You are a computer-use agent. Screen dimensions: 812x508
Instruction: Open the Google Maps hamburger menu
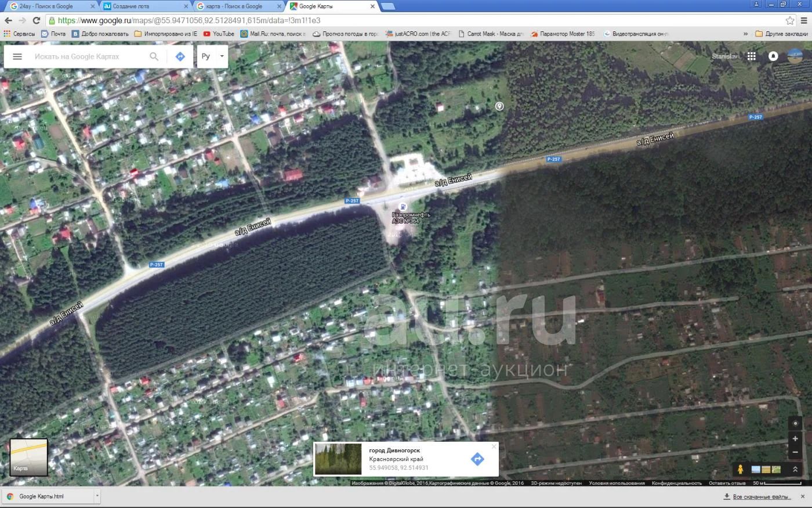coord(17,56)
